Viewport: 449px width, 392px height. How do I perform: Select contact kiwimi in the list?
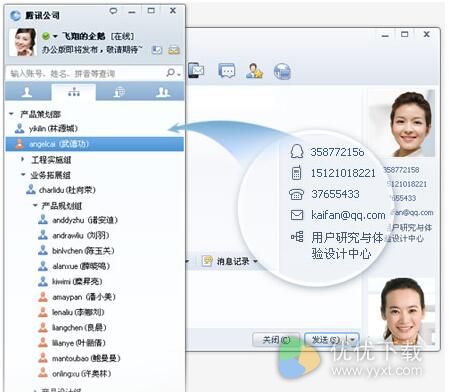point(77,281)
